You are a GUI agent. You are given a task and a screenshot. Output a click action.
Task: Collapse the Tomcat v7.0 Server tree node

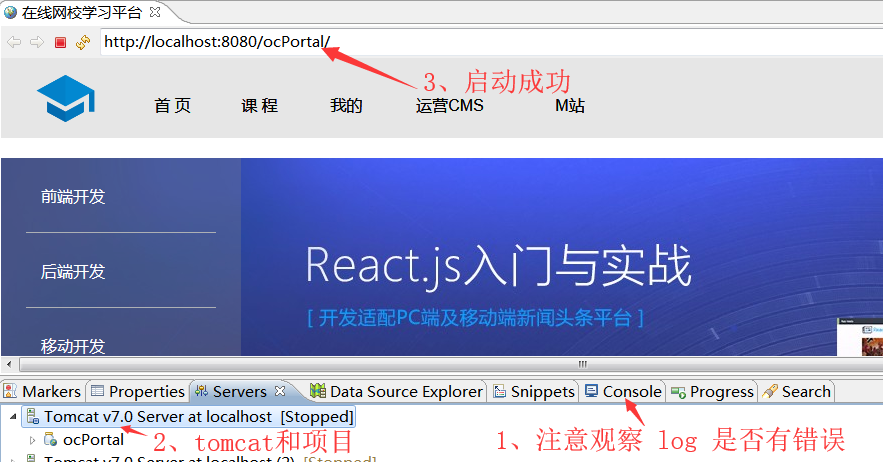click(x=12, y=416)
